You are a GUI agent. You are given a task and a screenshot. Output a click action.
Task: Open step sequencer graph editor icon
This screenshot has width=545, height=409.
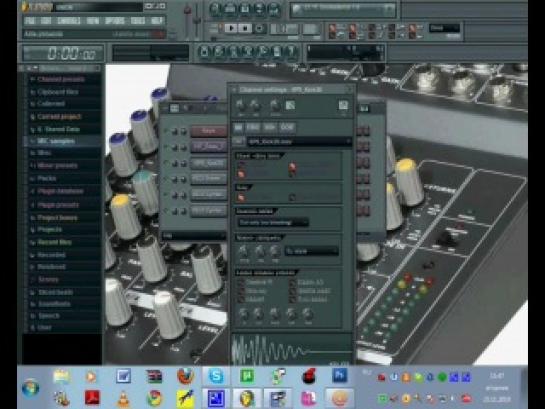[364, 109]
